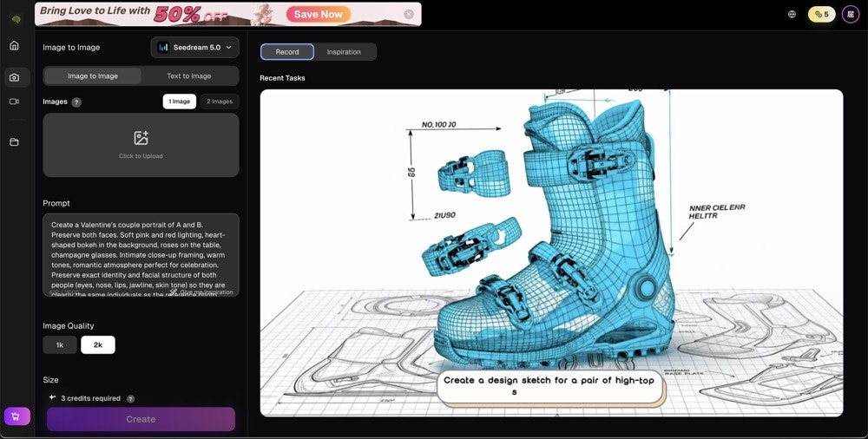Click the upload image icon

(141, 139)
